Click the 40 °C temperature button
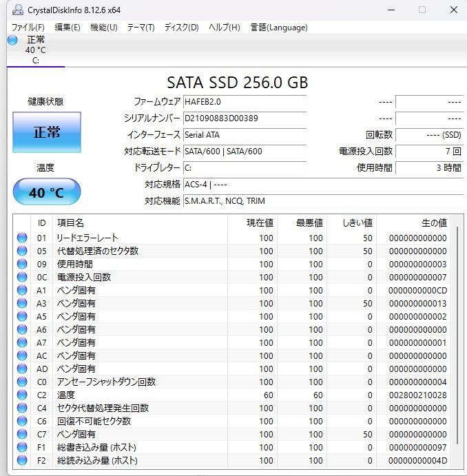The image size is (467, 476). [x=47, y=192]
